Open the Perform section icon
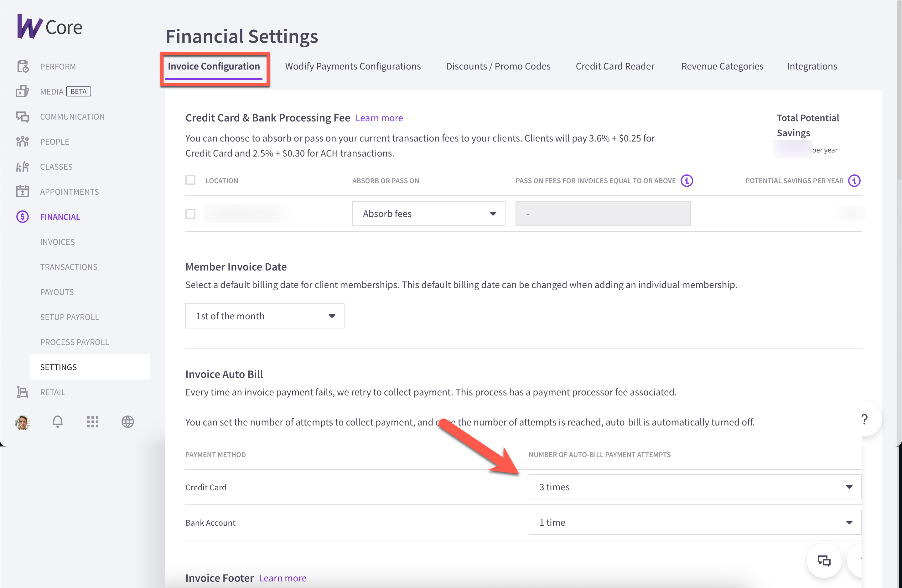This screenshot has height=588, width=902. [22, 66]
